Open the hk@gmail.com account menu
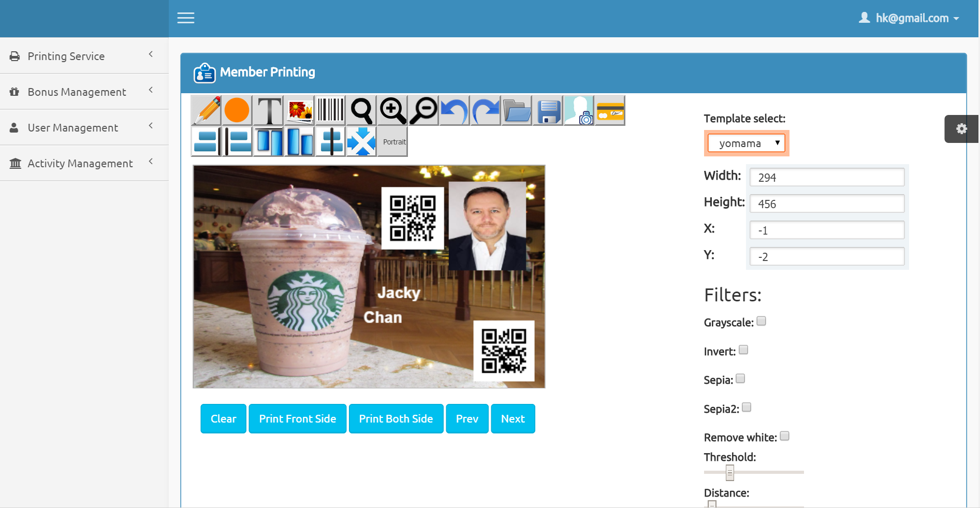This screenshot has width=980, height=508. [909, 18]
